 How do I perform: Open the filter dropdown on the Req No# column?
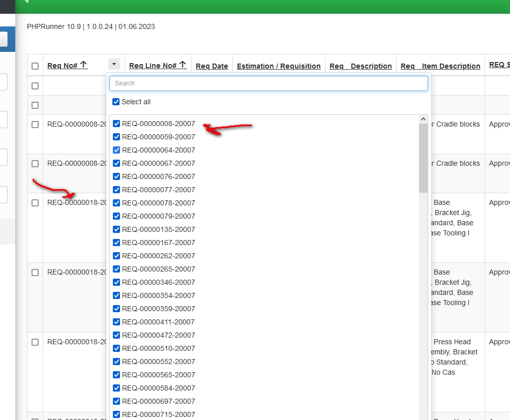114,64
